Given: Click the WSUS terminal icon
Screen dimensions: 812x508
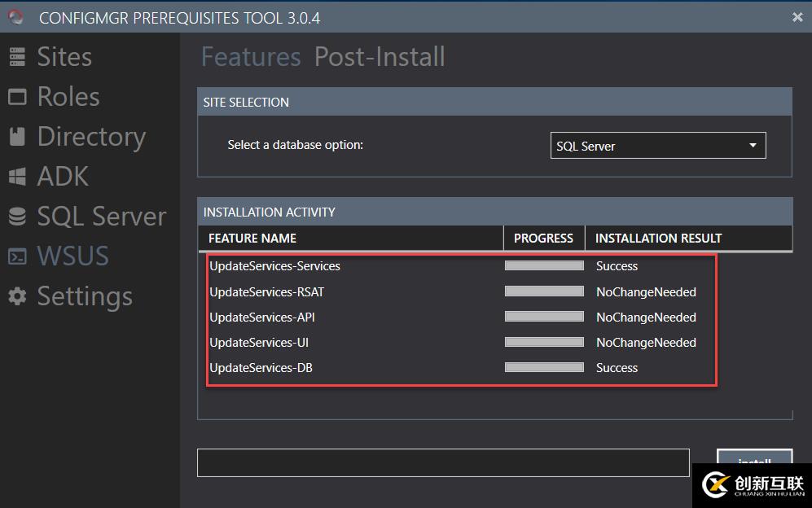Looking at the screenshot, I should (17, 256).
